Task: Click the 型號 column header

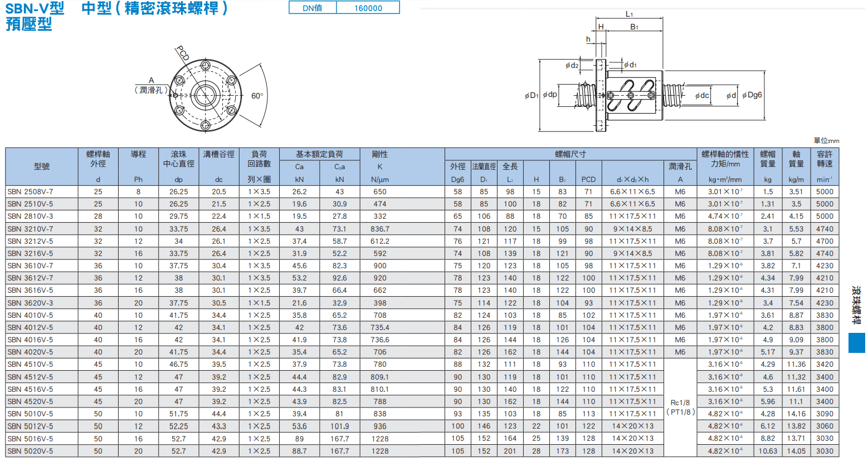Action: 42,166
